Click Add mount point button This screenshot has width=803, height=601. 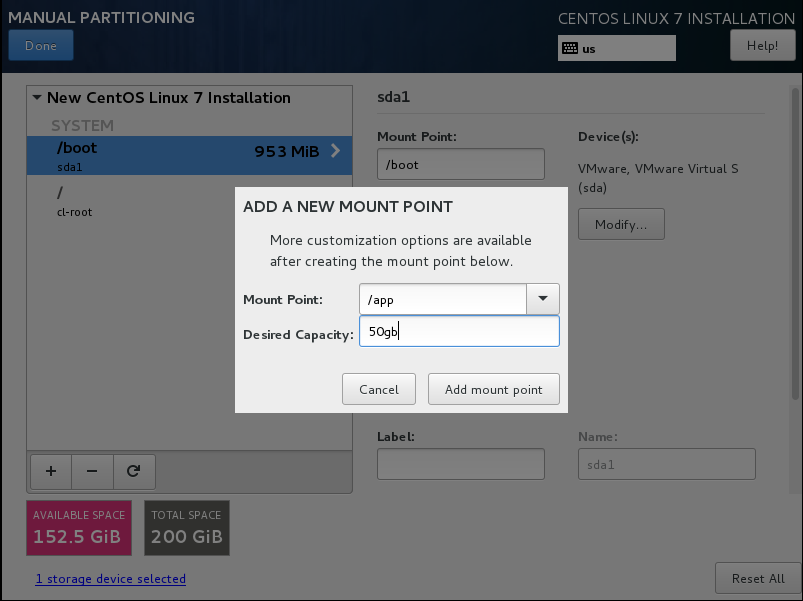pyautogui.click(x=494, y=390)
